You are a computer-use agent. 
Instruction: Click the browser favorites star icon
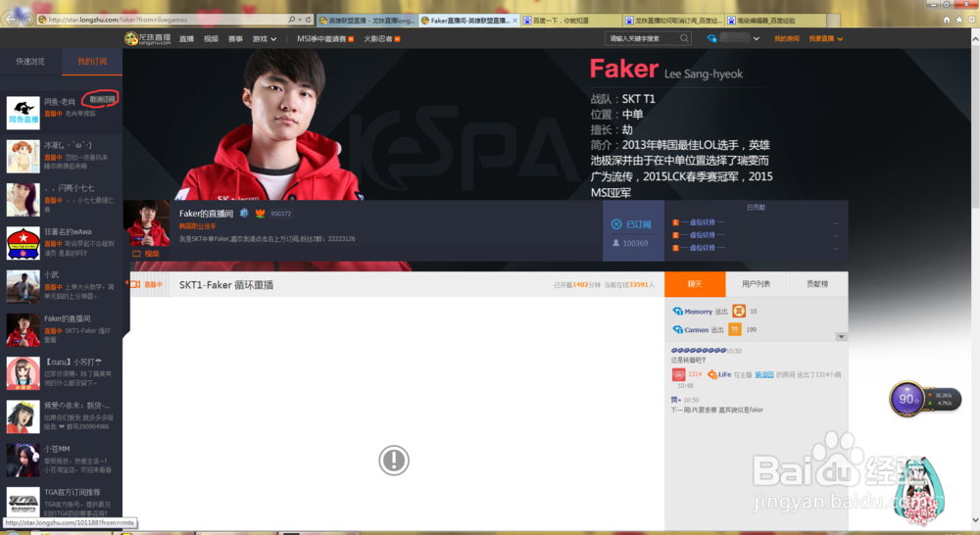tap(958, 20)
